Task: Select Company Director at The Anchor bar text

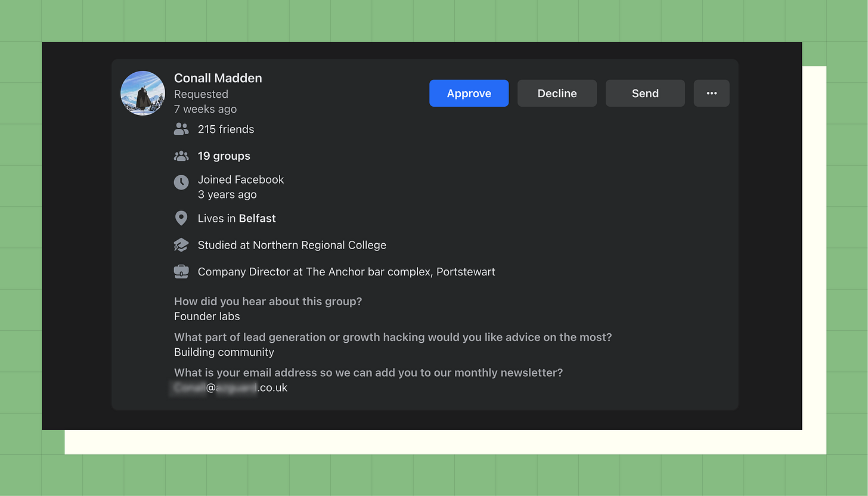Action: [x=346, y=272]
